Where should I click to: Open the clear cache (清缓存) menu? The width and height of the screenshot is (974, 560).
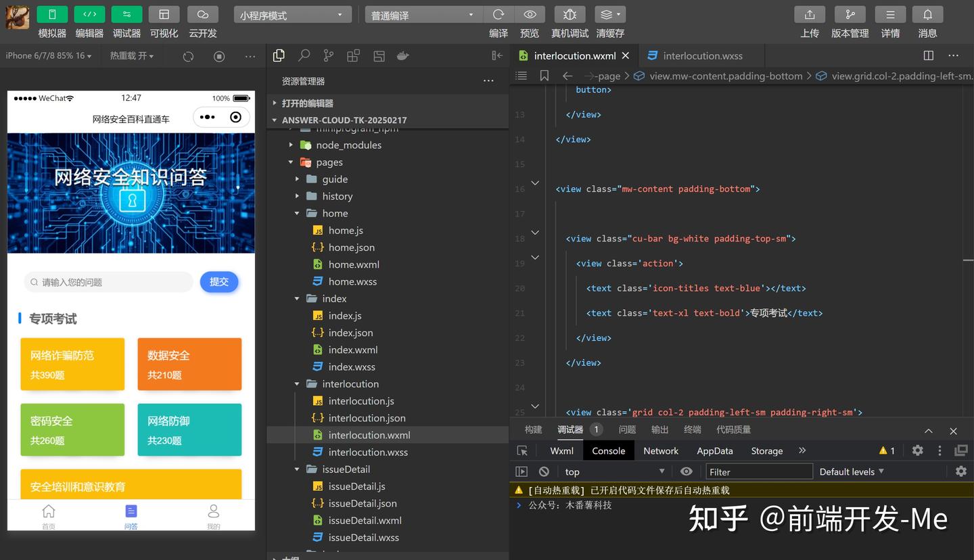coord(610,14)
